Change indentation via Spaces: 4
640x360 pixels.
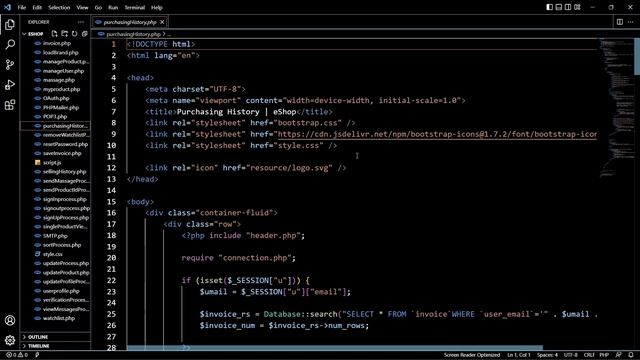(x=547, y=355)
